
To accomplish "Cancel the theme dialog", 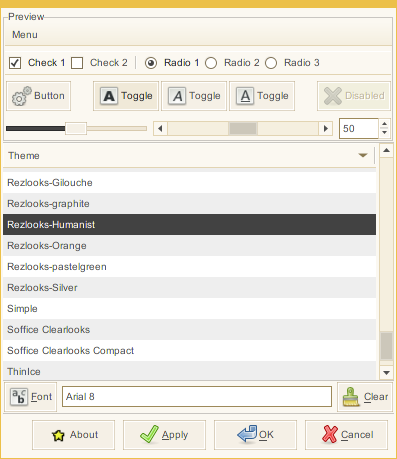I will pyautogui.click(x=346, y=435).
